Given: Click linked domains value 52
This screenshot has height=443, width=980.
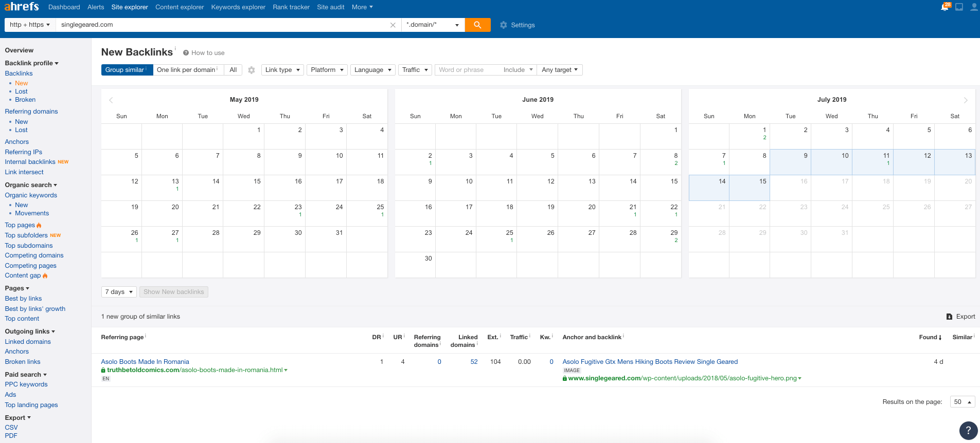Looking at the screenshot, I should pos(474,362).
